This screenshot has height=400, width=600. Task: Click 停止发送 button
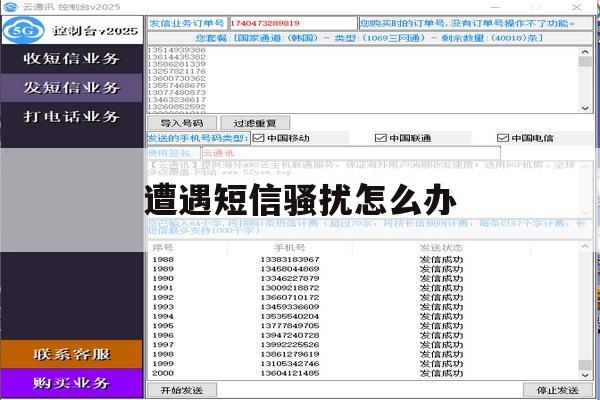[x=558, y=390]
